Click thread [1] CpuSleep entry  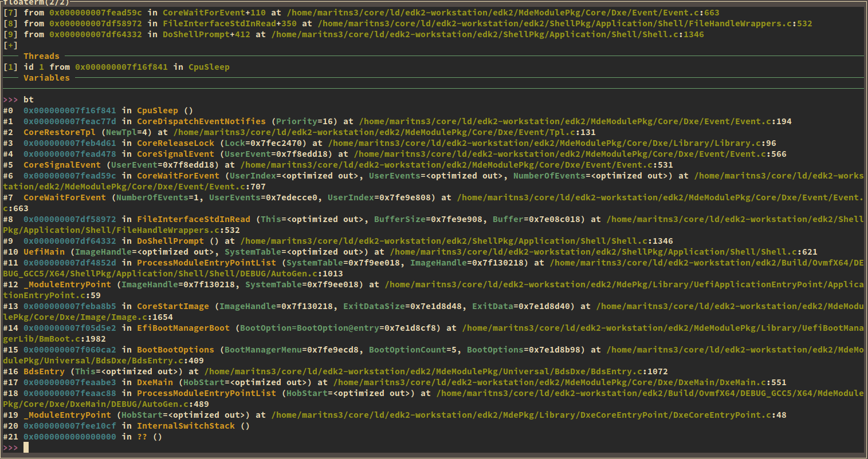(x=116, y=67)
